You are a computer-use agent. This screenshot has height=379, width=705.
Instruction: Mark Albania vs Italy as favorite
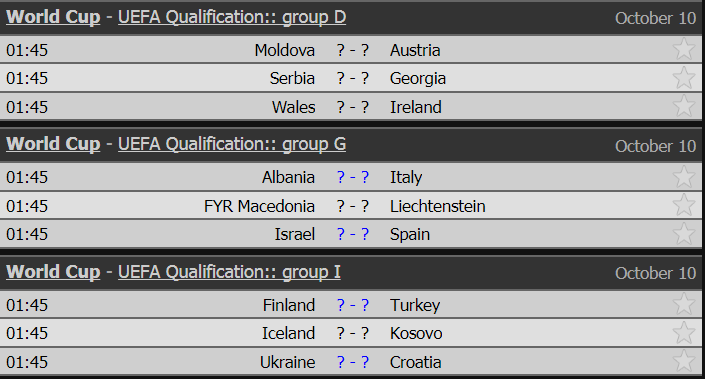pyautogui.click(x=684, y=176)
